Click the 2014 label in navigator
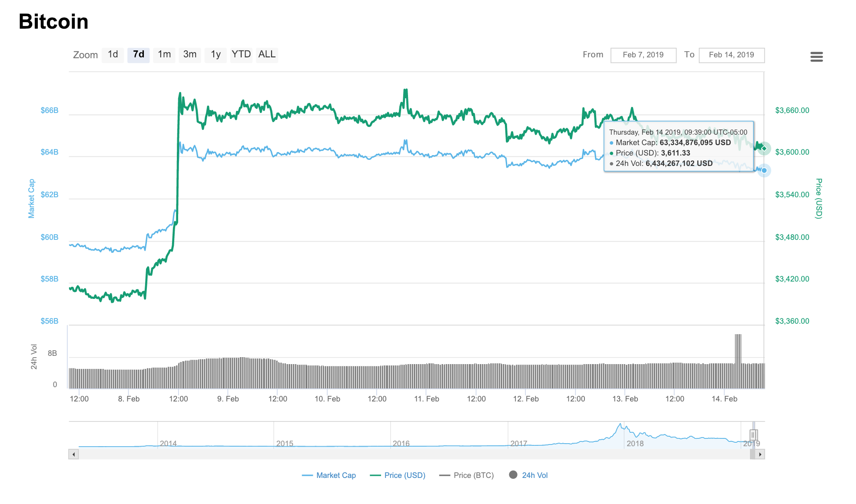Screen dimensions: 856x504 tap(168, 444)
